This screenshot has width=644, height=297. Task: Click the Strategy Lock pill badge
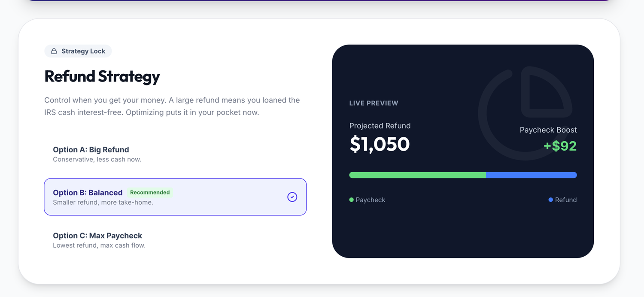click(x=78, y=51)
